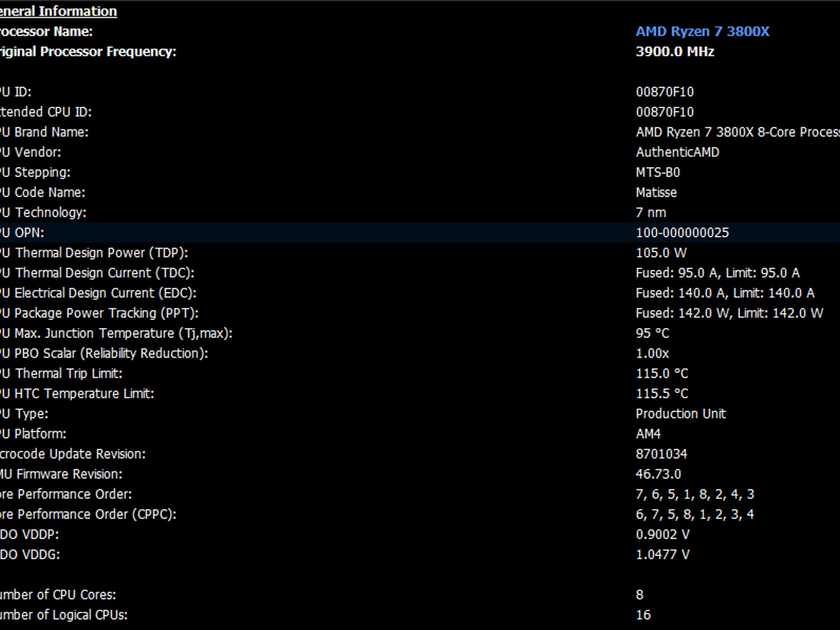The width and height of the screenshot is (840, 630).
Task: Click the Original Processor Frequency 3900.0 MHz value
Action: click(675, 52)
